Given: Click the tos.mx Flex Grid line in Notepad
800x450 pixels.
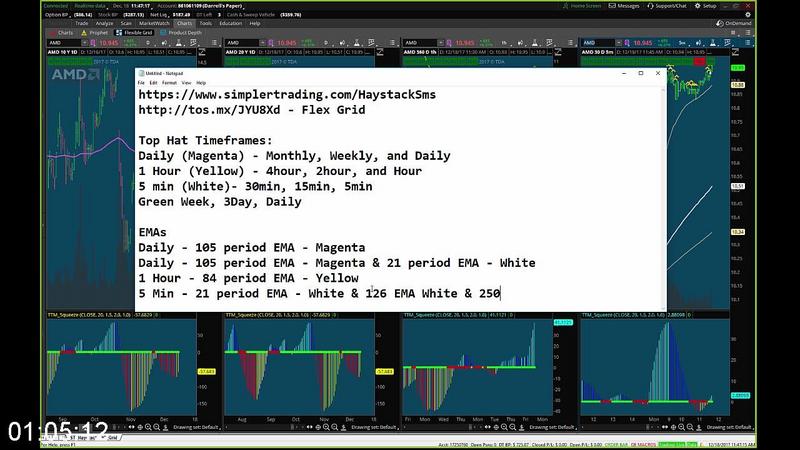Looking at the screenshot, I should click(x=252, y=110).
